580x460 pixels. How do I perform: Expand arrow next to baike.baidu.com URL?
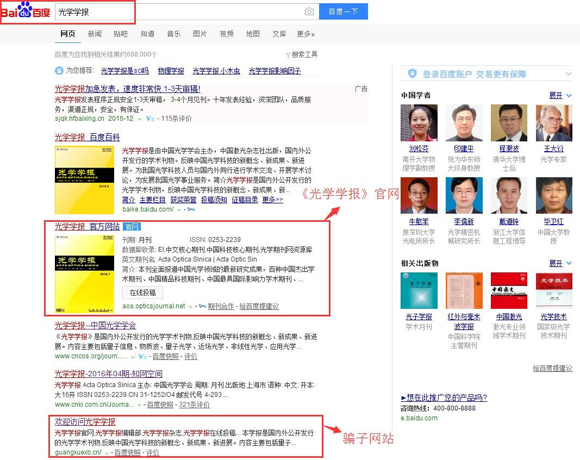click(x=179, y=210)
